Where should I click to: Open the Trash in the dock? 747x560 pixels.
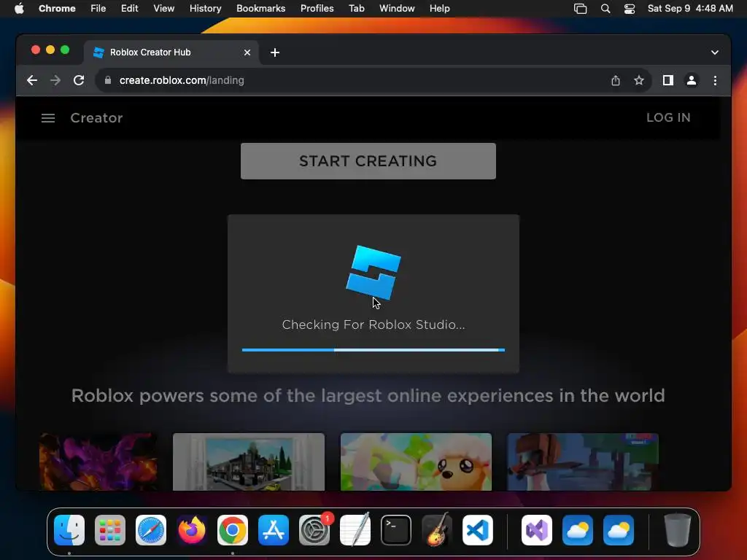(678, 530)
